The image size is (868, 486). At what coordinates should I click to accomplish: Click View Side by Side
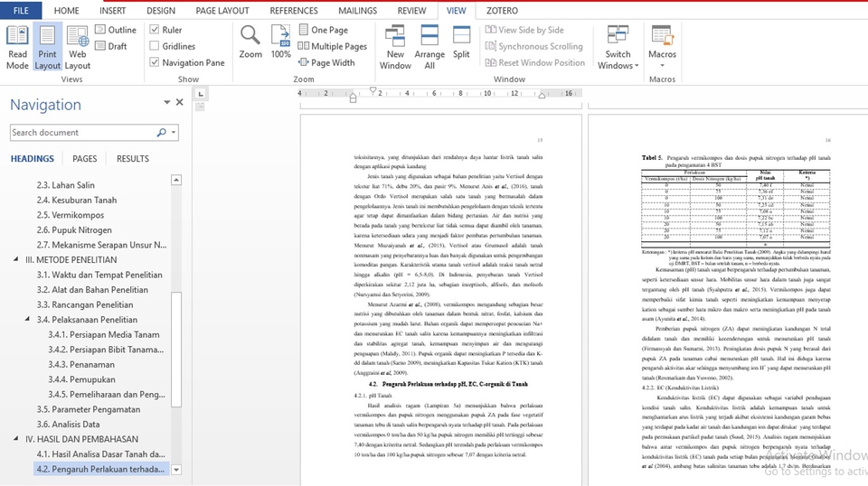(524, 30)
